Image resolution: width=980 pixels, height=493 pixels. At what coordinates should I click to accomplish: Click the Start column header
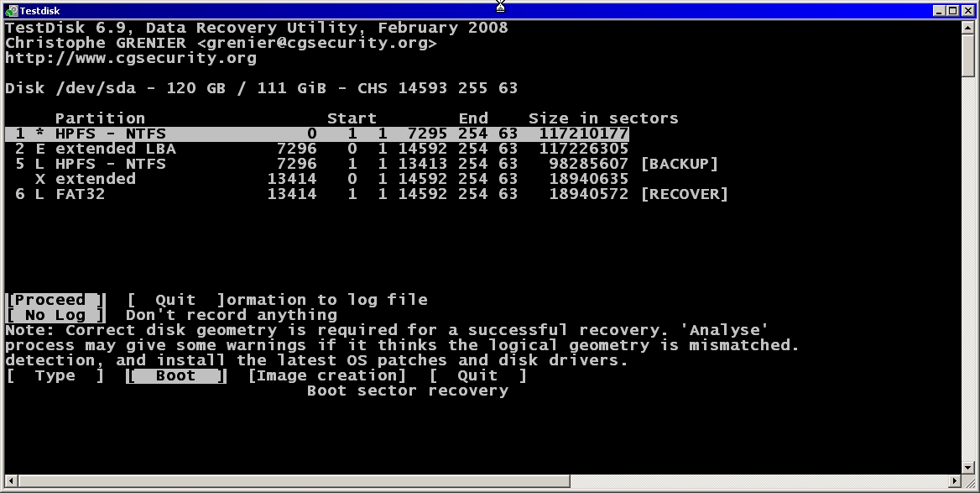coord(352,118)
